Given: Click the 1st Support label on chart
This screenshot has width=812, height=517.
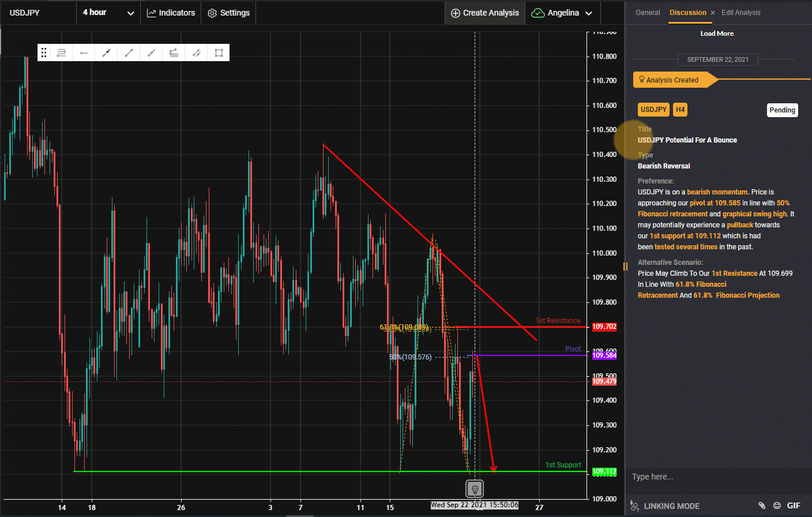Looking at the screenshot, I should pyautogui.click(x=563, y=465).
